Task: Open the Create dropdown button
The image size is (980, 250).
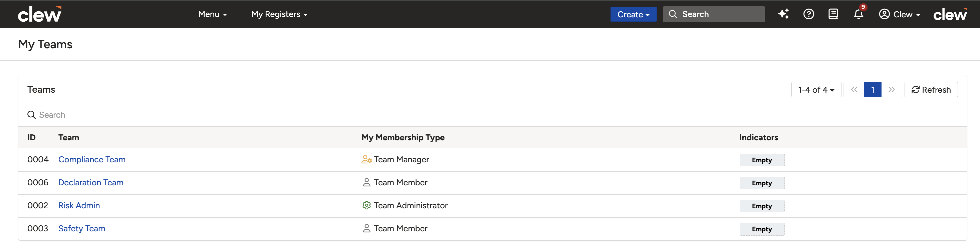Action: (x=634, y=14)
